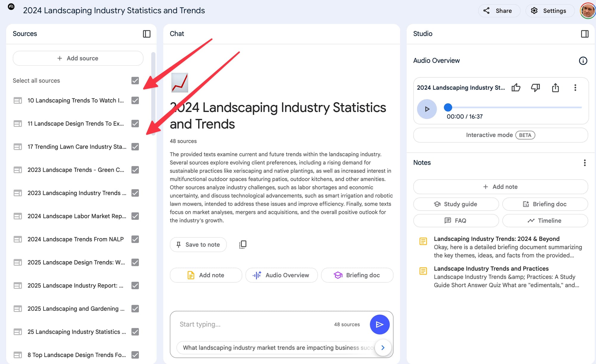Open note icon for Landscaping Industry Trends: 2024 & Beyond
Image resolution: width=596 pixels, height=364 pixels.
423,241
